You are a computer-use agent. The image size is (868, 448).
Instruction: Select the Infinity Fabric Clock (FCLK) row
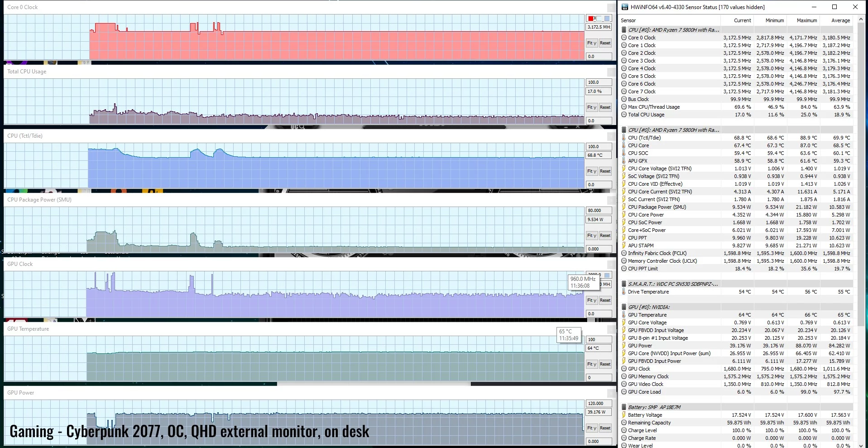657,253
